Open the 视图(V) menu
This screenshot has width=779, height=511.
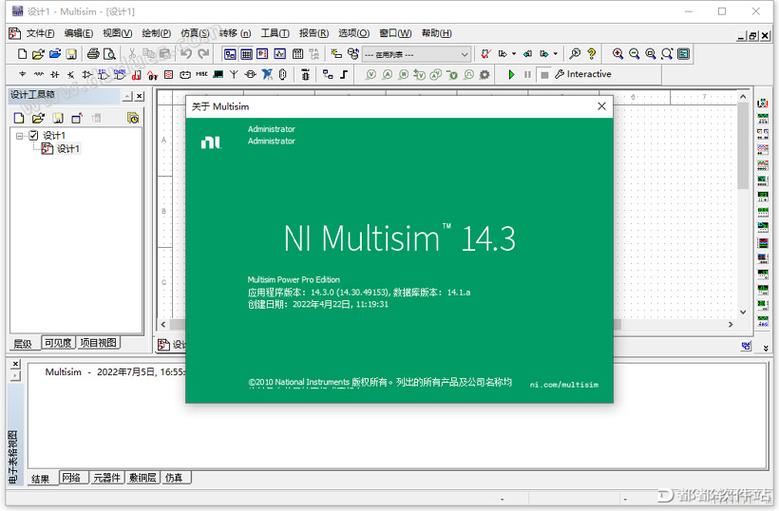pos(117,33)
